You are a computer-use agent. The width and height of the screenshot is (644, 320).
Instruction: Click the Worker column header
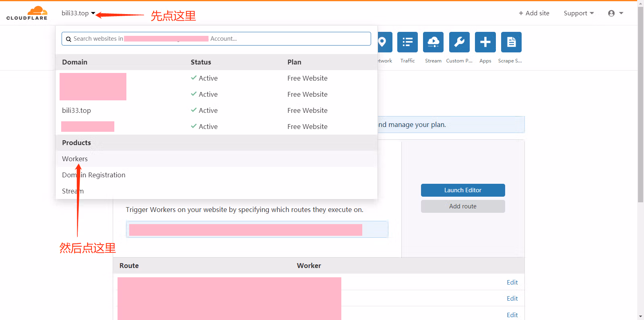[x=309, y=266]
